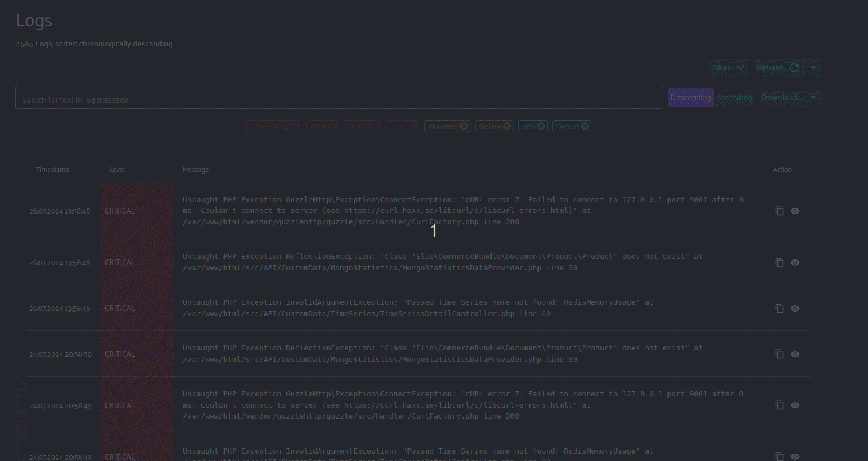Click CRITICAL level cell of 24.07.2024 20:58:50 row
Image resolution: width=868 pixels, height=461 pixels.
click(x=137, y=354)
